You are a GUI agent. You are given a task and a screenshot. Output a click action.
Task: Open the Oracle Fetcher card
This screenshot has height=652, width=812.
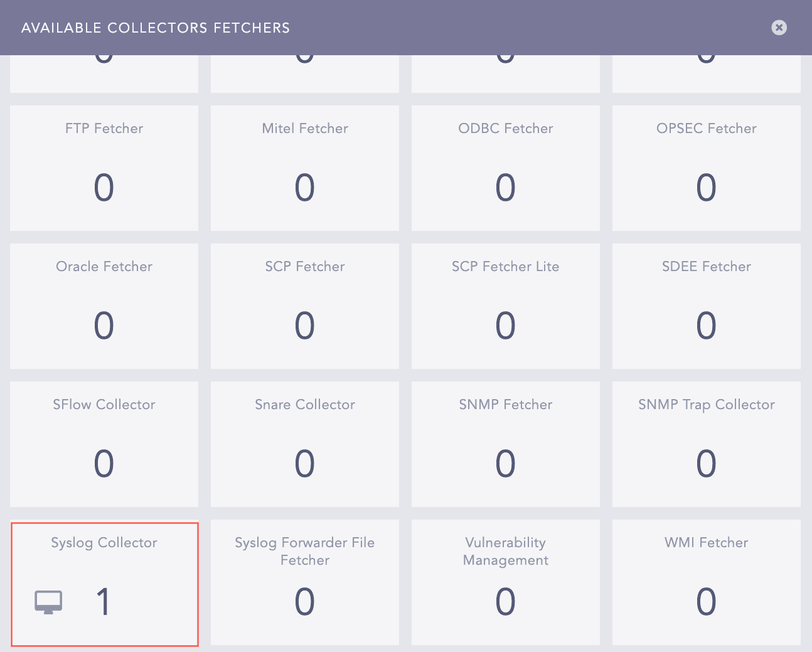(x=104, y=306)
